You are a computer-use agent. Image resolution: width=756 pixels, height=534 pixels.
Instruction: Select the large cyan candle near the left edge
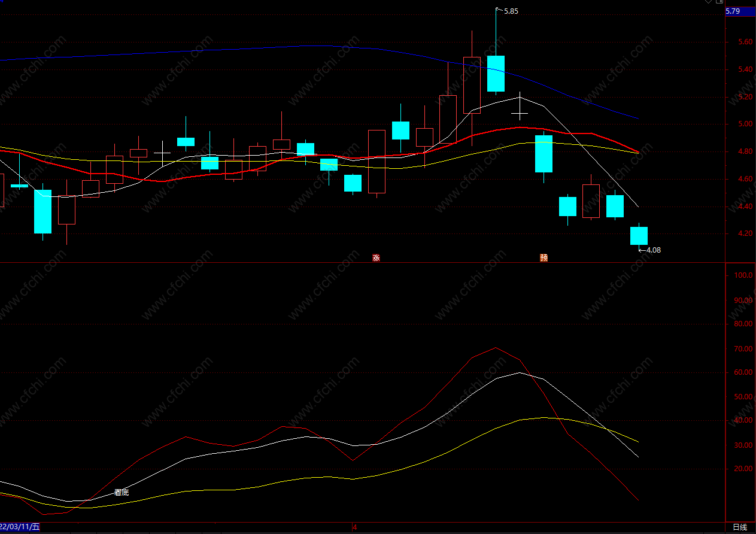(x=42, y=211)
